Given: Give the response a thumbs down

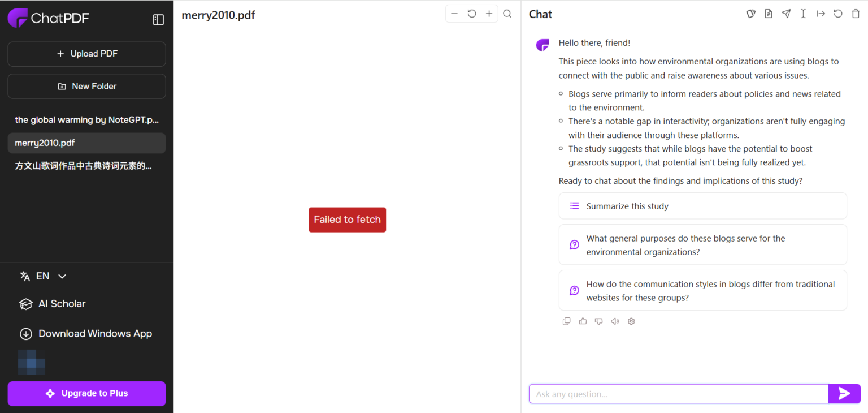Looking at the screenshot, I should point(598,321).
